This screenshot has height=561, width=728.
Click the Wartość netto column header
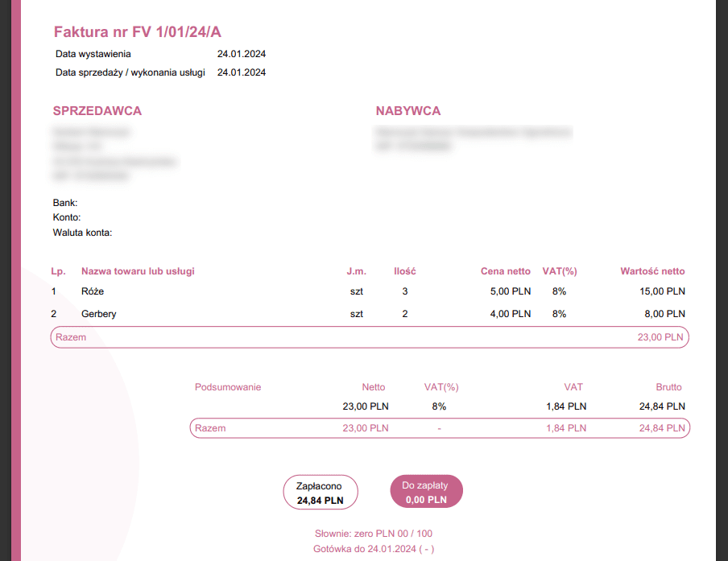[x=652, y=271]
